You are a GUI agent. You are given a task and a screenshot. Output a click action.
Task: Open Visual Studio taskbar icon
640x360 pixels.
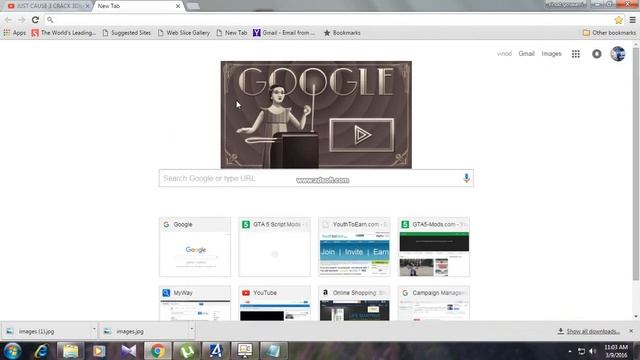coord(128,351)
